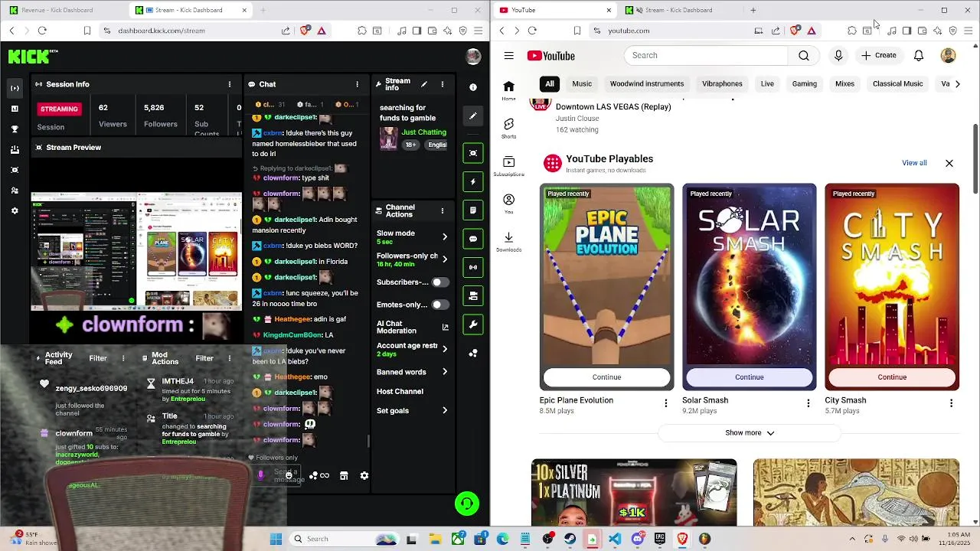
Task: Expand Playables with Show more
Action: click(750, 432)
